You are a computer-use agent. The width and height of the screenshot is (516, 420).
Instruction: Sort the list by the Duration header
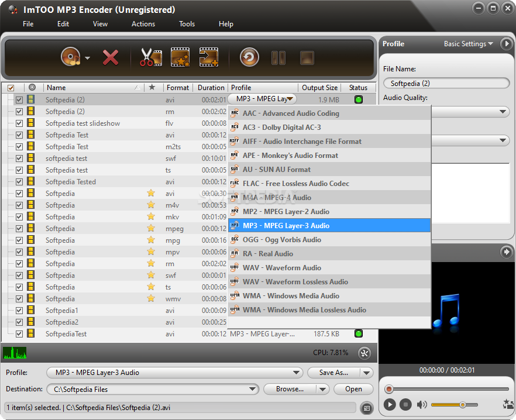tap(211, 88)
